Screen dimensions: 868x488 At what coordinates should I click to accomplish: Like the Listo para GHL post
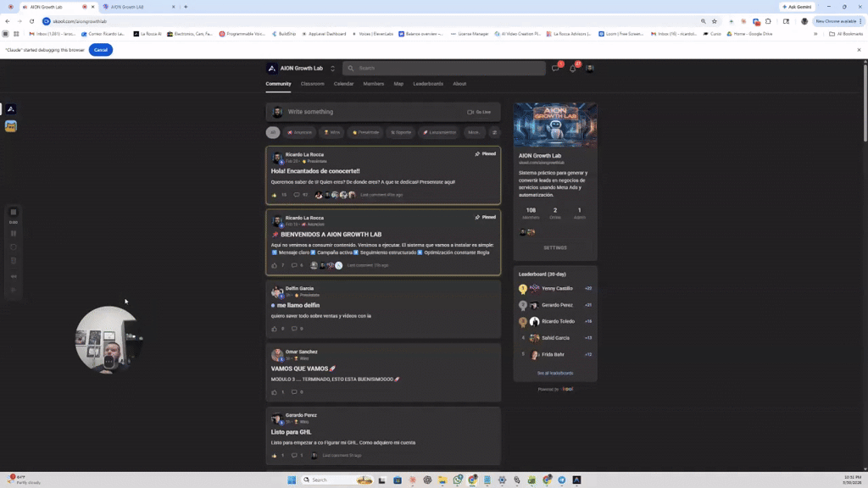coord(274,455)
